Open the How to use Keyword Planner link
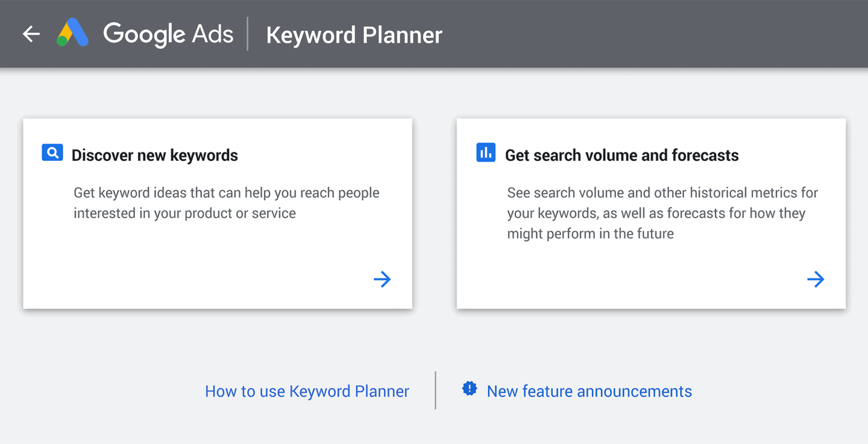This screenshot has width=868, height=444. (x=307, y=391)
